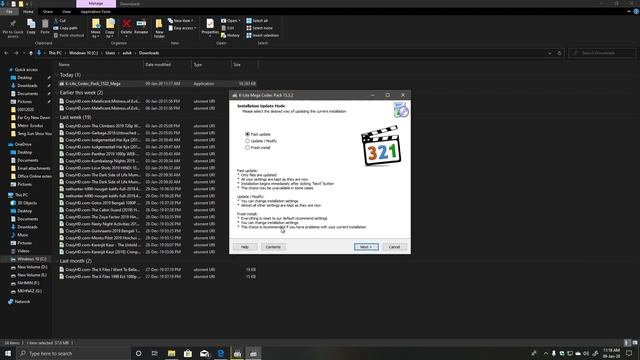Click 'This PC' in the address path
The width and height of the screenshot is (640, 360).
(x=55, y=53)
